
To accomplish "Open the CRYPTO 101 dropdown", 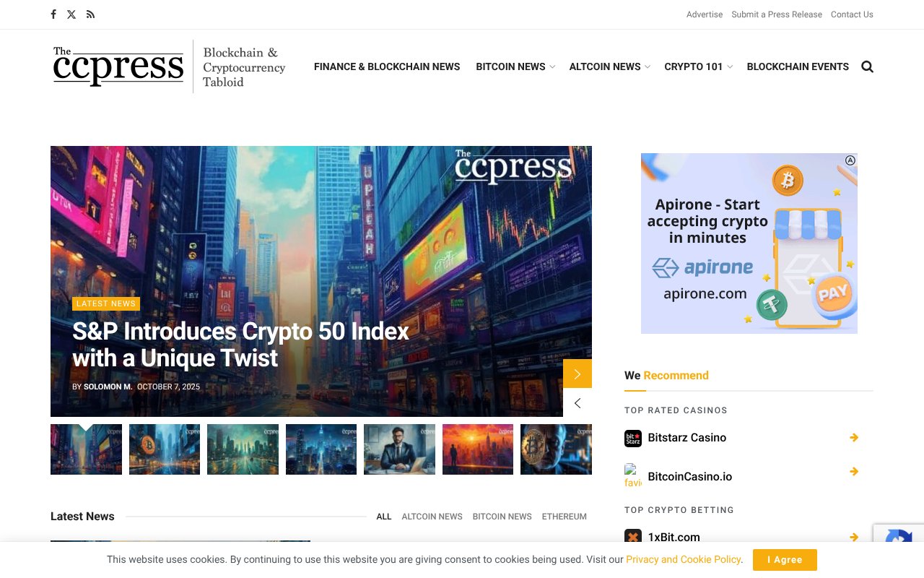I will click(694, 66).
